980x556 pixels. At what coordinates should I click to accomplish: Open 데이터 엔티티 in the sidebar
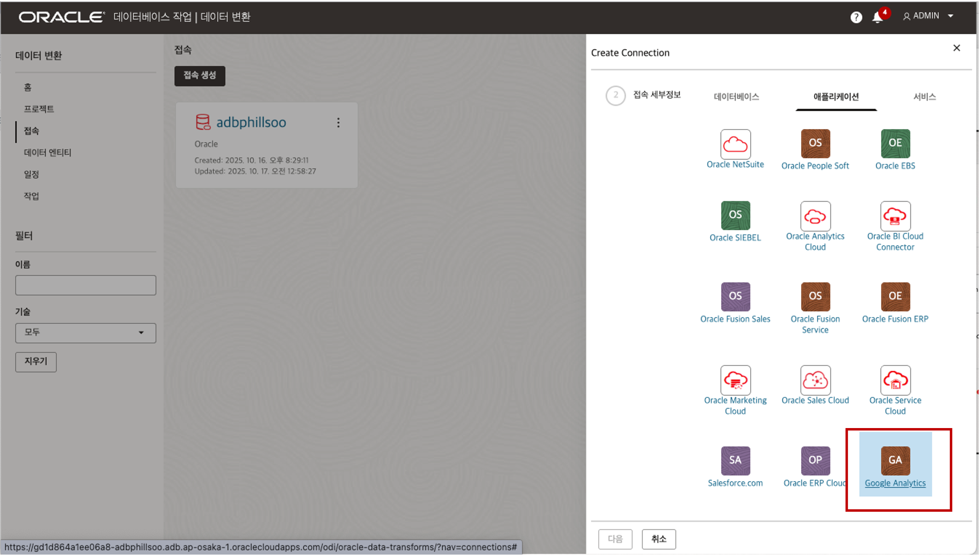click(47, 153)
